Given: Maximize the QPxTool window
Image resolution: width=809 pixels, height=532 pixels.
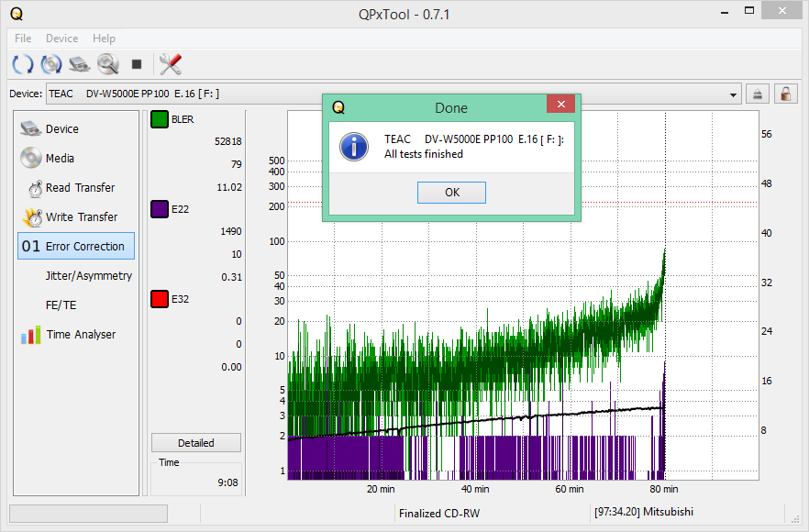Looking at the screenshot, I should [749, 11].
